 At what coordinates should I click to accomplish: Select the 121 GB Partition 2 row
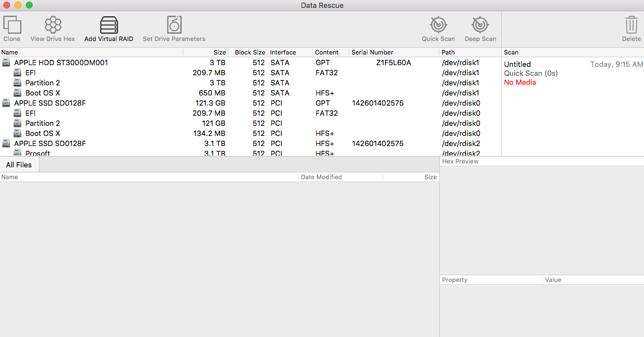(x=42, y=124)
